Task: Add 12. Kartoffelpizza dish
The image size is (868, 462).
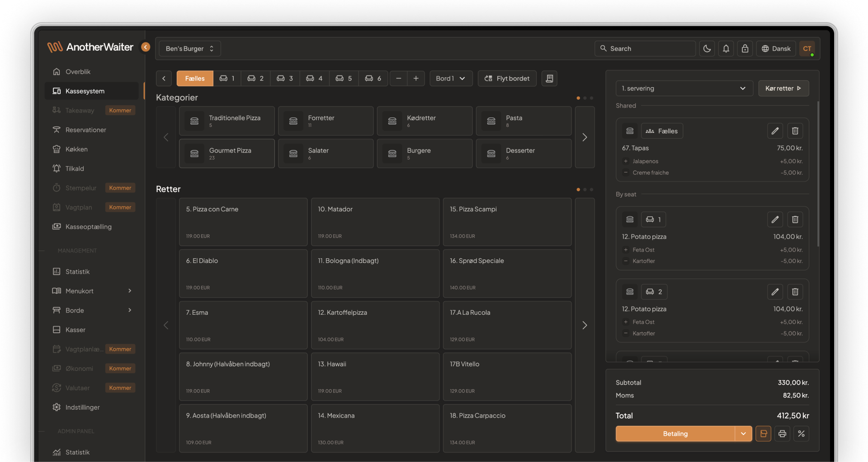Action: pos(375,325)
